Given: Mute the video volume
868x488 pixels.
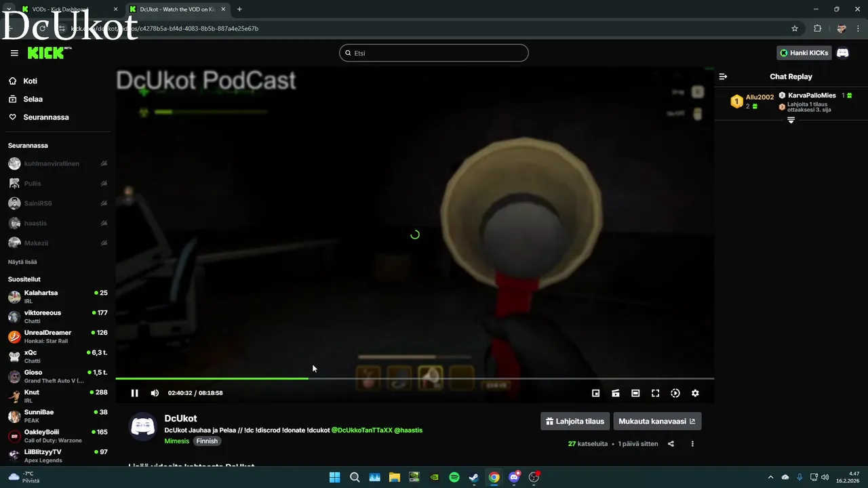Looking at the screenshot, I should 155,393.
